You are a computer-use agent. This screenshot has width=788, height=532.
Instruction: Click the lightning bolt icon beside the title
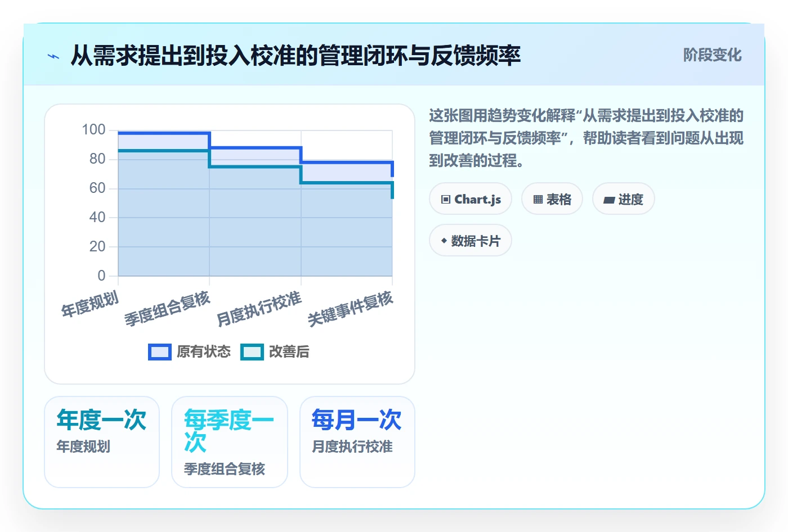(x=53, y=56)
